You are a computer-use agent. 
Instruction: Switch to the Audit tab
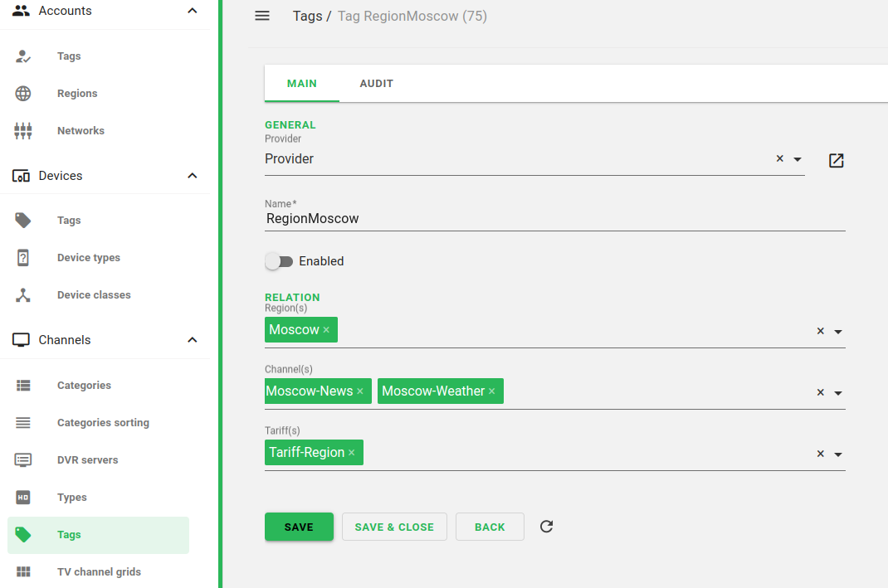376,84
